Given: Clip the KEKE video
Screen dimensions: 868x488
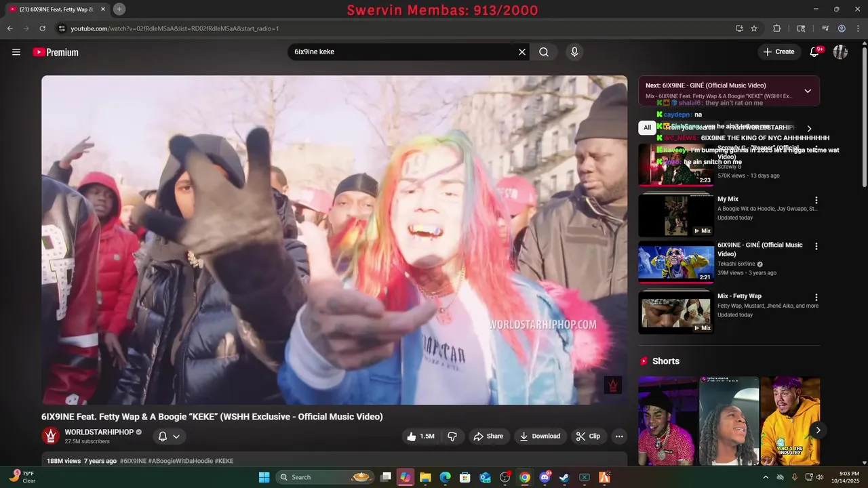Looking at the screenshot, I should 588,436.
